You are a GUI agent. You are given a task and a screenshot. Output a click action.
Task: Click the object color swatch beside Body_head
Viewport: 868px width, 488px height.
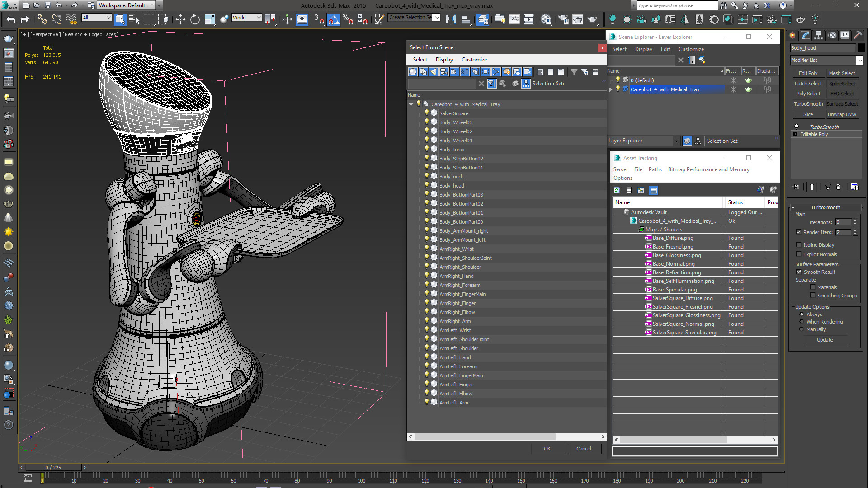point(861,48)
